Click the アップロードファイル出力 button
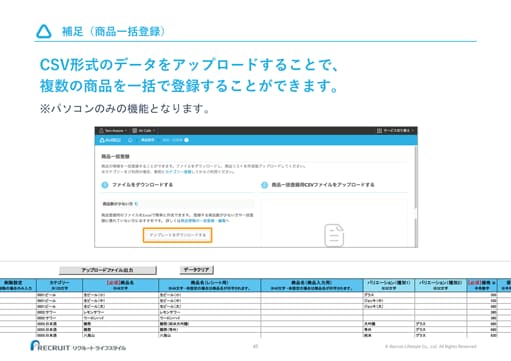 [x=108, y=270]
